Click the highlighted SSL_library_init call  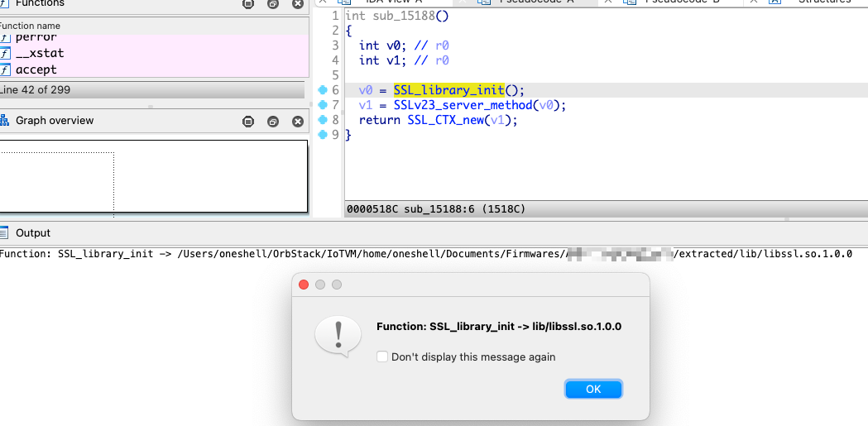(x=449, y=90)
